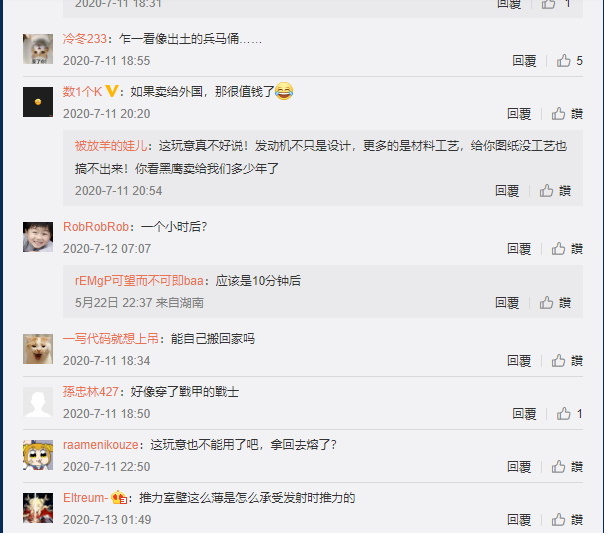Screen dimensions: 604x533
Task: Open RobRobRob's profile via username
Action: click(96, 226)
